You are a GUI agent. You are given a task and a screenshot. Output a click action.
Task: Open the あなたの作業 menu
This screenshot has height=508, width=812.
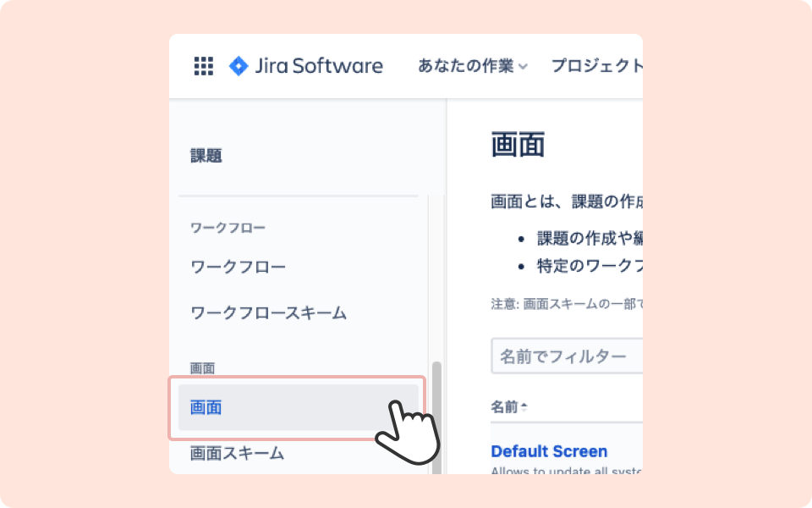466,66
